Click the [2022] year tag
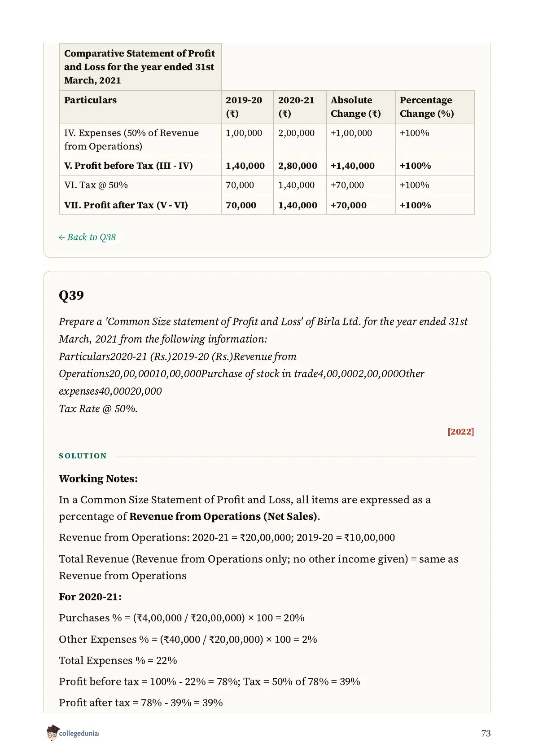Image resolution: width=534 pixels, height=756 pixels. pyautogui.click(x=460, y=431)
